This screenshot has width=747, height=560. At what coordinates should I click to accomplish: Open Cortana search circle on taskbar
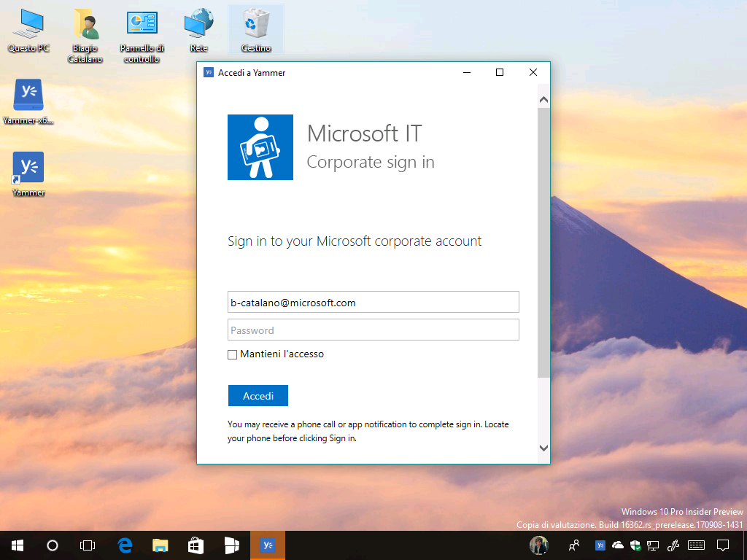[53, 545]
